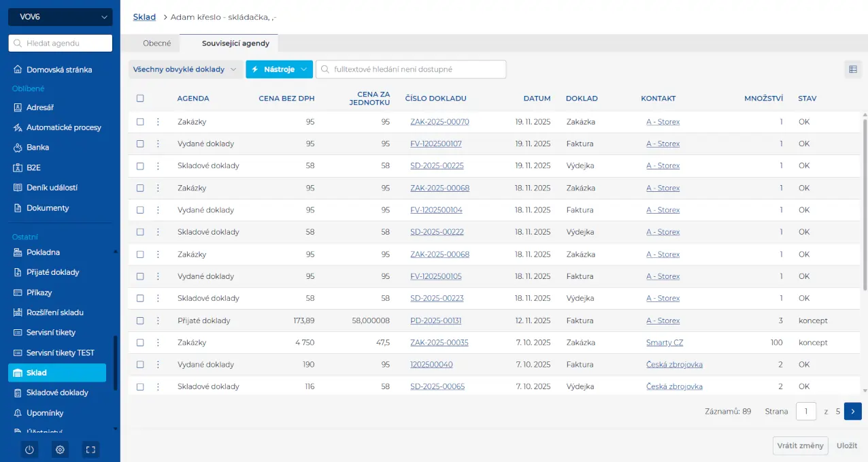
Task: Open Automatické procesy in the sidebar
Action: pyautogui.click(x=63, y=127)
